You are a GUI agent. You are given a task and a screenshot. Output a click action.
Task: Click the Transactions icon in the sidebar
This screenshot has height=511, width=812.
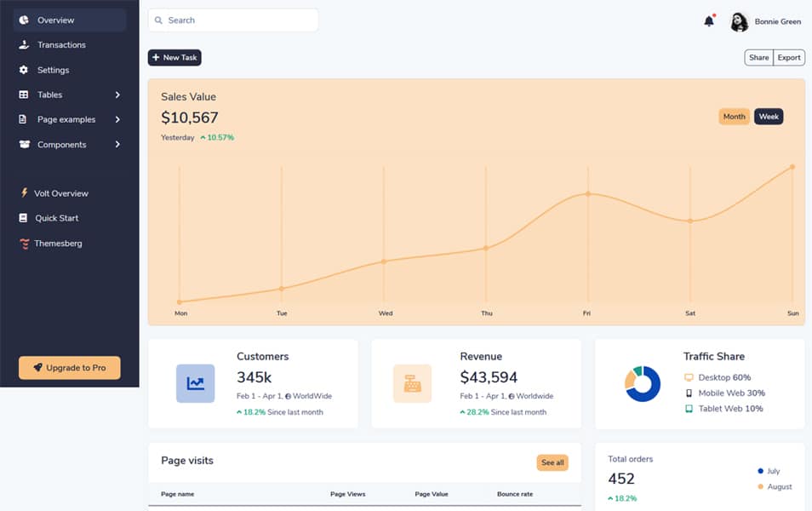[23, 45]
